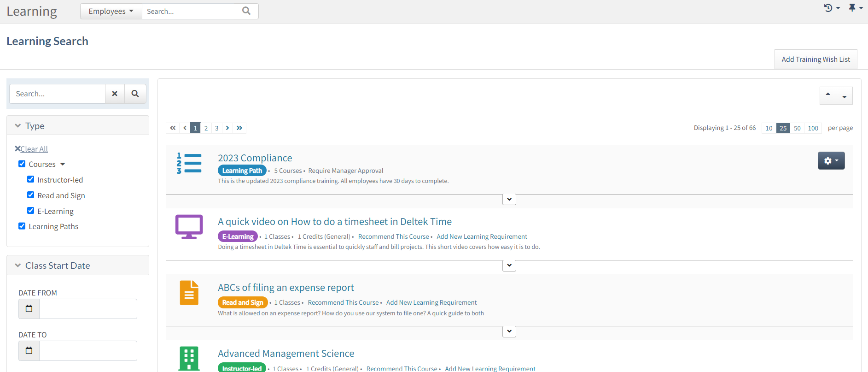The image size is (868, 372).
Task: Uncheck the Read and Sign filter
Action: [x=30, y=195]
